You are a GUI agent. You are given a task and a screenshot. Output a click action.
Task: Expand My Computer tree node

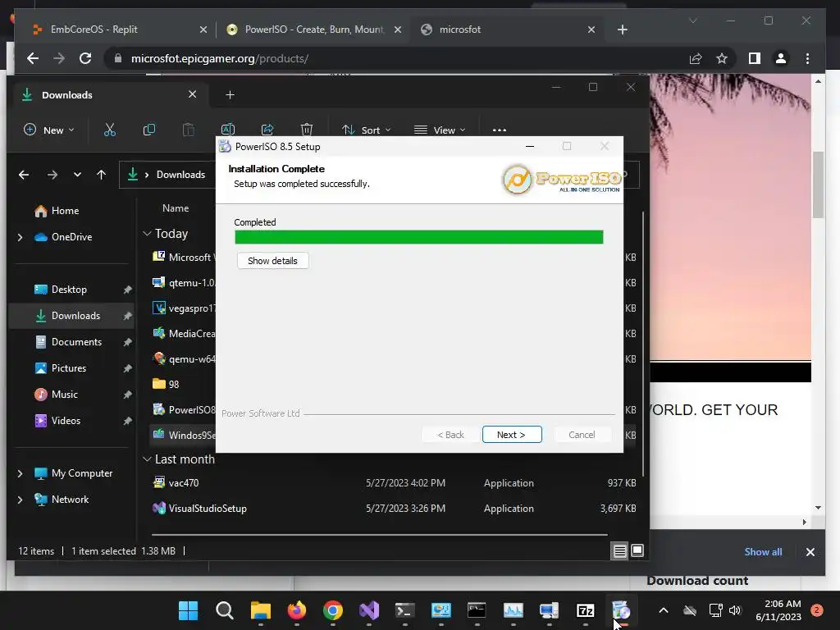click(x=21, y=473)
